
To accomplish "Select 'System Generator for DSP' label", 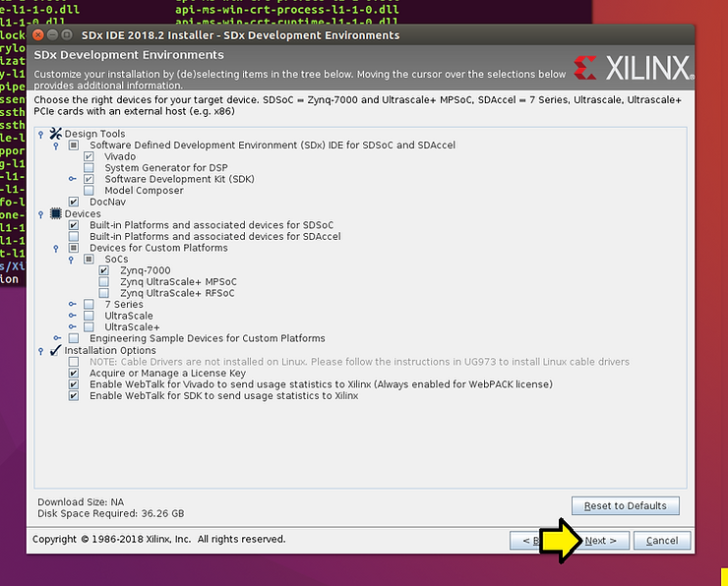I will tap(166, 167).
